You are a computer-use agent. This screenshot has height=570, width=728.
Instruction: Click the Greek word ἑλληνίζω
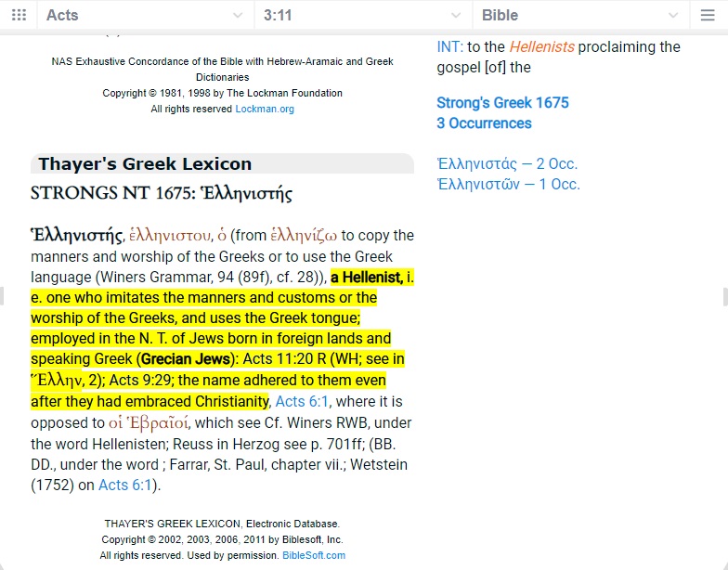[x=304, y=236]
